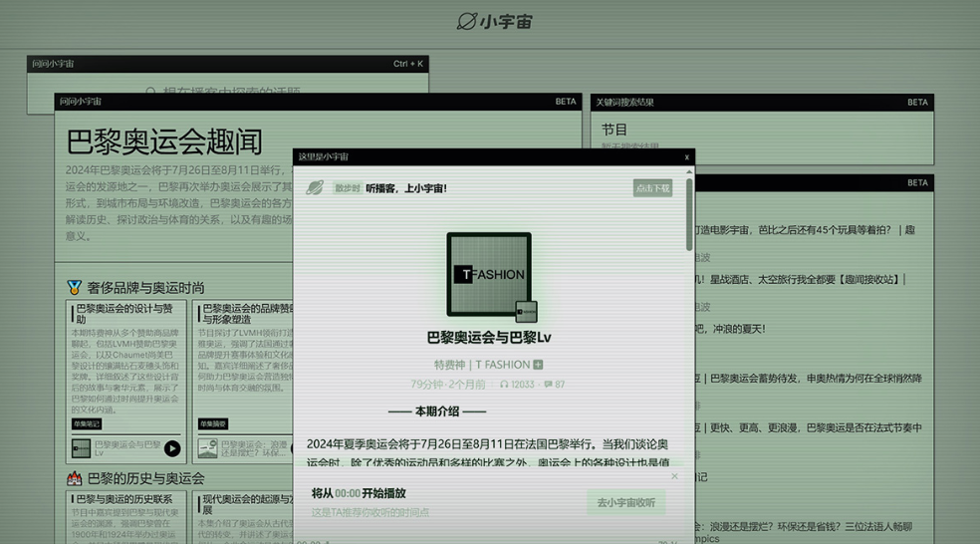Click 巴黎的历史与奥运会 section heading
Screen dimensions: 980x544
point(145,478)
